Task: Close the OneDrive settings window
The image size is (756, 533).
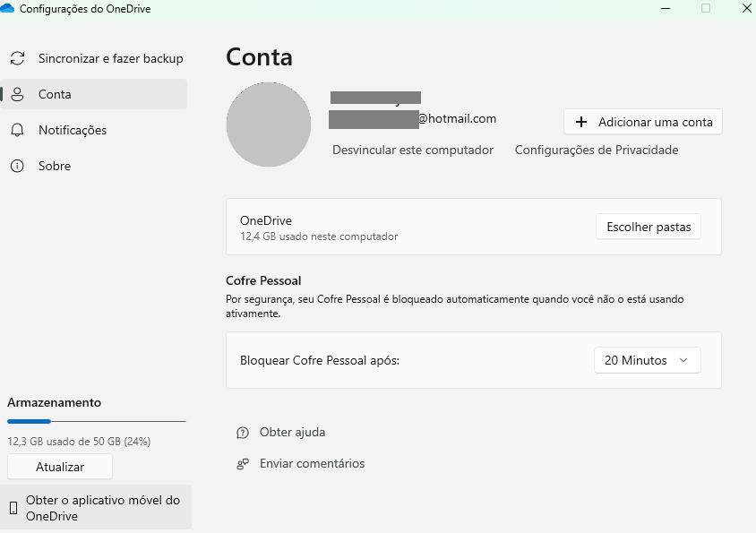Action: tap(746, 8)
